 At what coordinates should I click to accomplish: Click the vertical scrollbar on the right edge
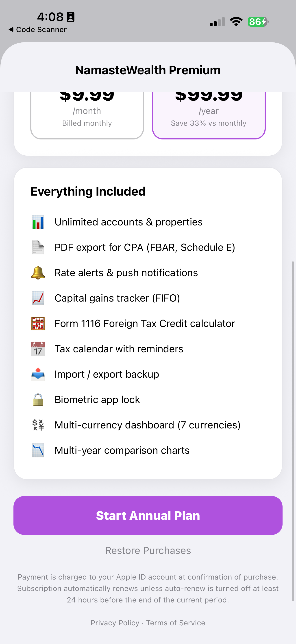point(293,431)
